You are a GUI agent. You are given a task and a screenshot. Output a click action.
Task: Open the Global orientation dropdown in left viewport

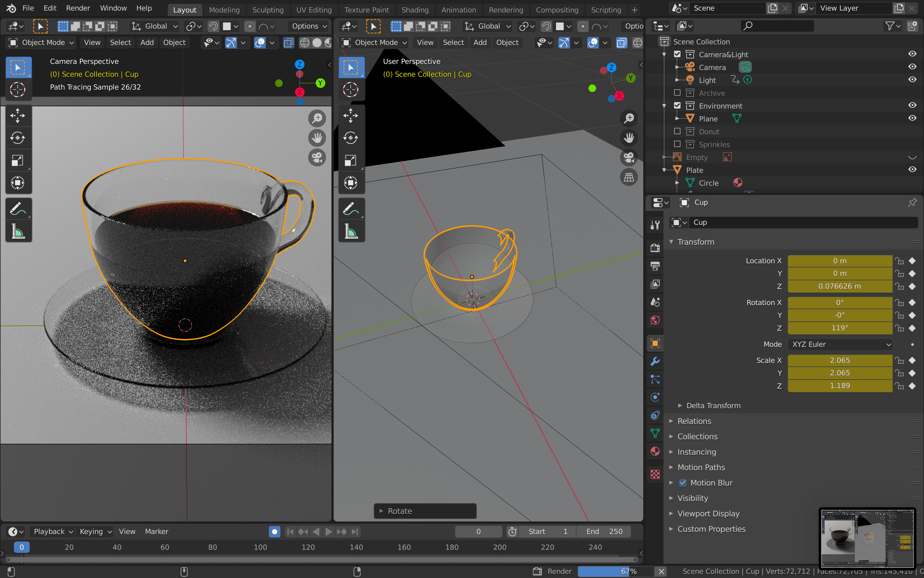(x=155, y=26)
